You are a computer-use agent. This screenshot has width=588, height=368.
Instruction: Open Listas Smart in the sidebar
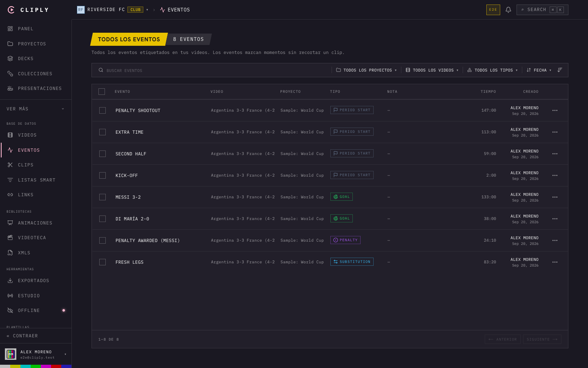click(36, 180)
